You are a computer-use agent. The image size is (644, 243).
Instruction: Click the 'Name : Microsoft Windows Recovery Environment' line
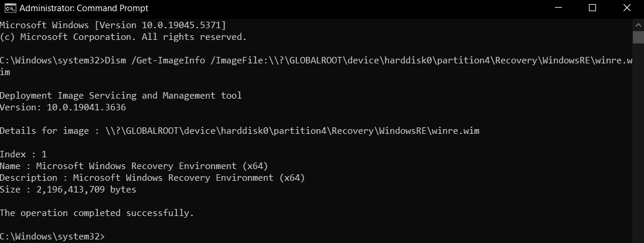[x=134, y=166]
